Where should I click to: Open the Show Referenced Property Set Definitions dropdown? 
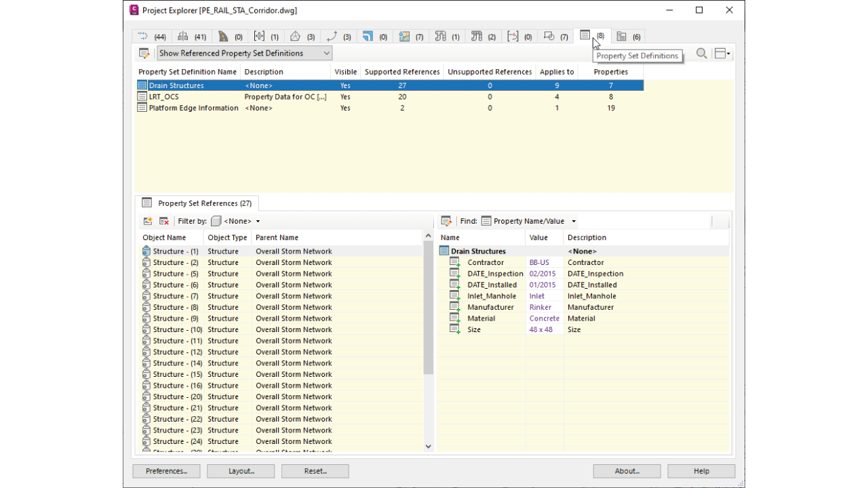coord(244,53)
